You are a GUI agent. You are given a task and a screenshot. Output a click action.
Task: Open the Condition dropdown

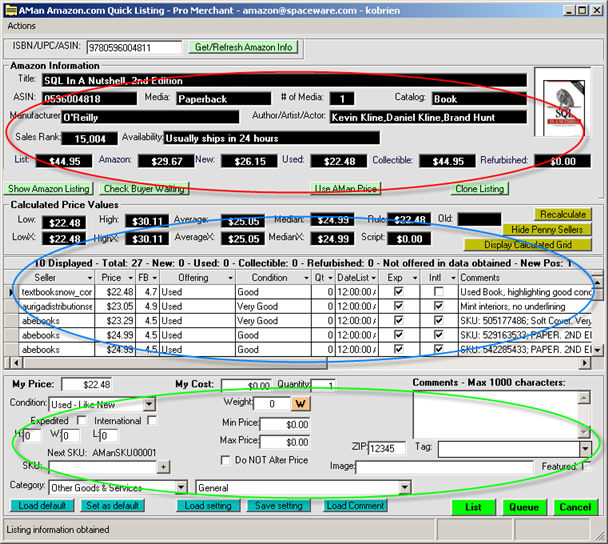[x=149, y=404]
